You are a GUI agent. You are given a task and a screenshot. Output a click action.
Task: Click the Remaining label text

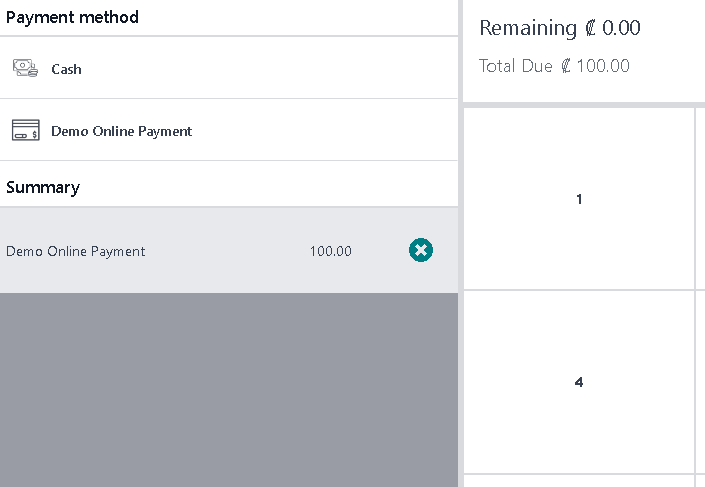[528, 28]
